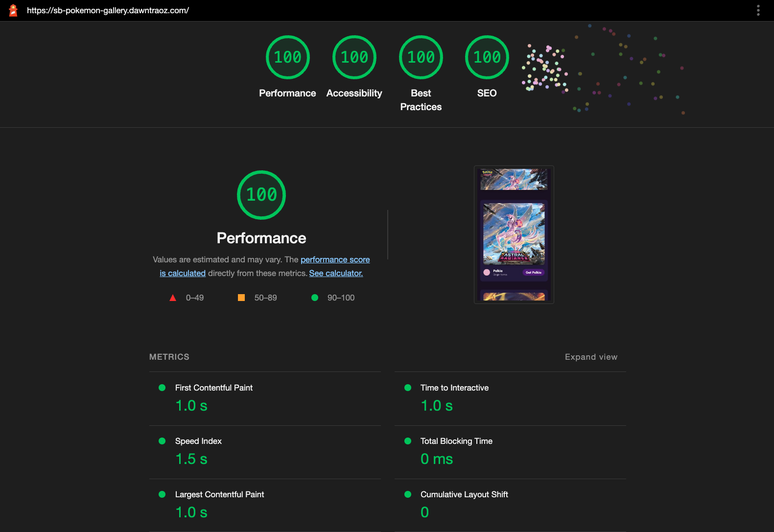Viewport: 774px width, 532px height.
Task: Click the orange square 50–89 legend icon
Action: pyautogui.click(x=241, y=298)
